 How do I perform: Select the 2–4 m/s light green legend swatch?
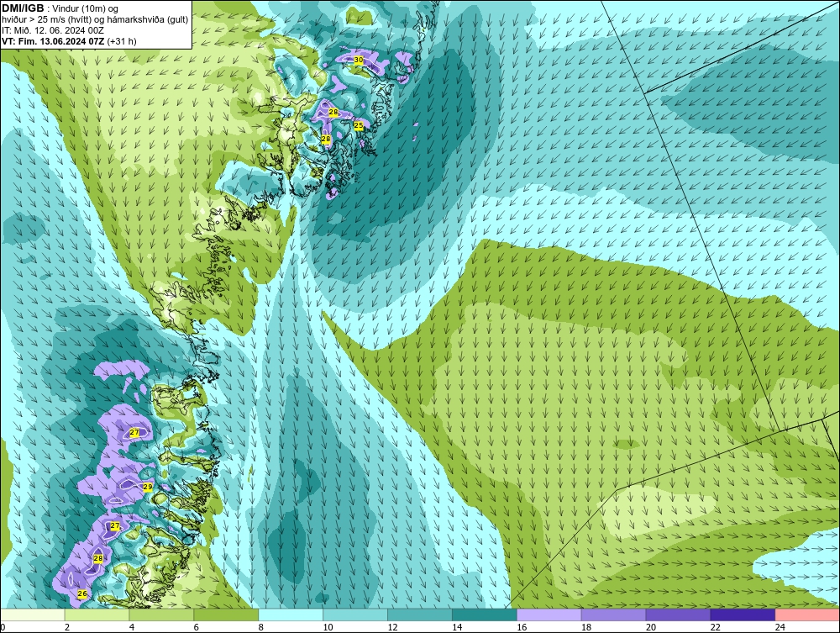(x=97, y=615)
